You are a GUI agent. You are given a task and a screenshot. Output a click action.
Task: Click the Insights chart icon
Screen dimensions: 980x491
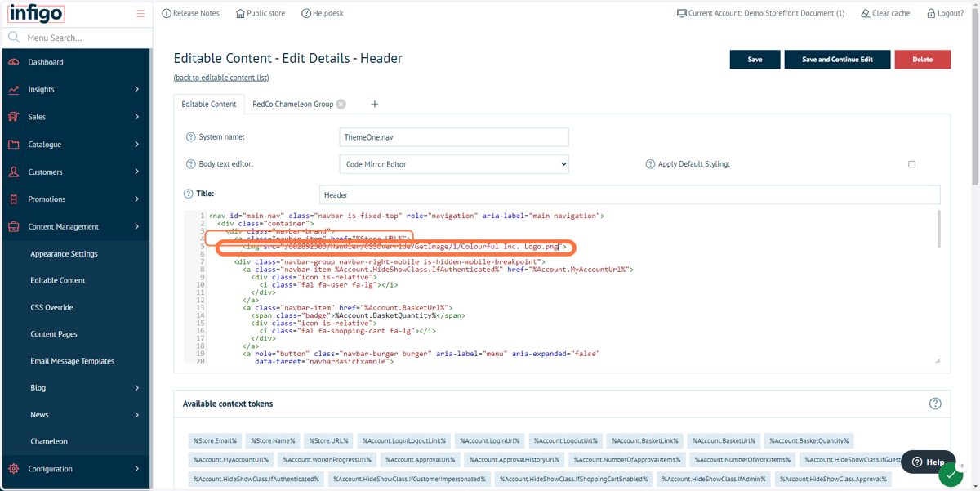click(14, 89)
